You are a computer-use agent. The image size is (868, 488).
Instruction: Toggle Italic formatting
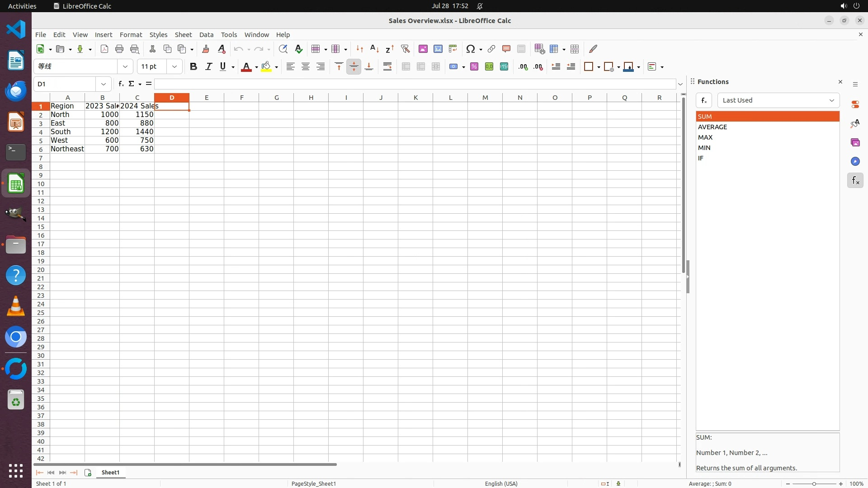[x=208, y=67]
